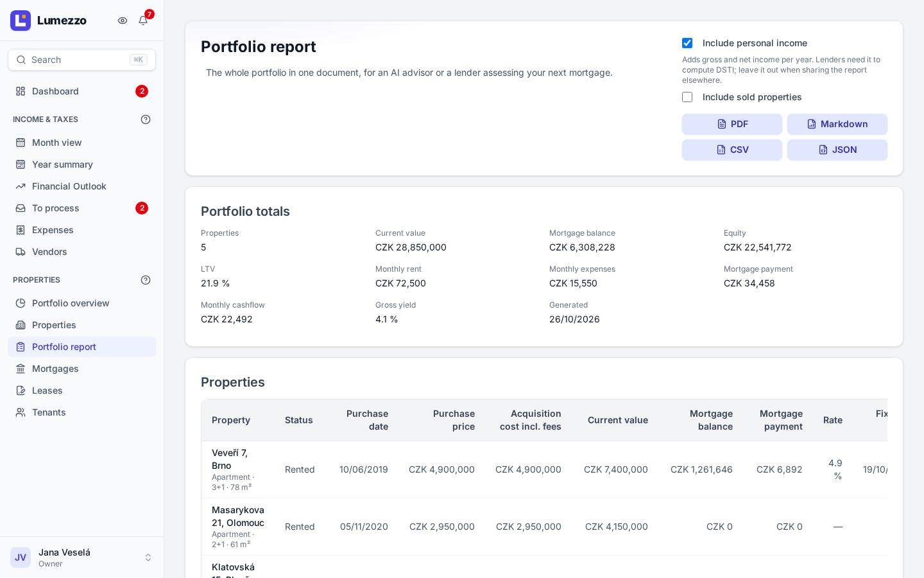This screenshot has height=578, width=924.
Task: Click the Income & Taxes help icon
Action: [x=146, y=119]
